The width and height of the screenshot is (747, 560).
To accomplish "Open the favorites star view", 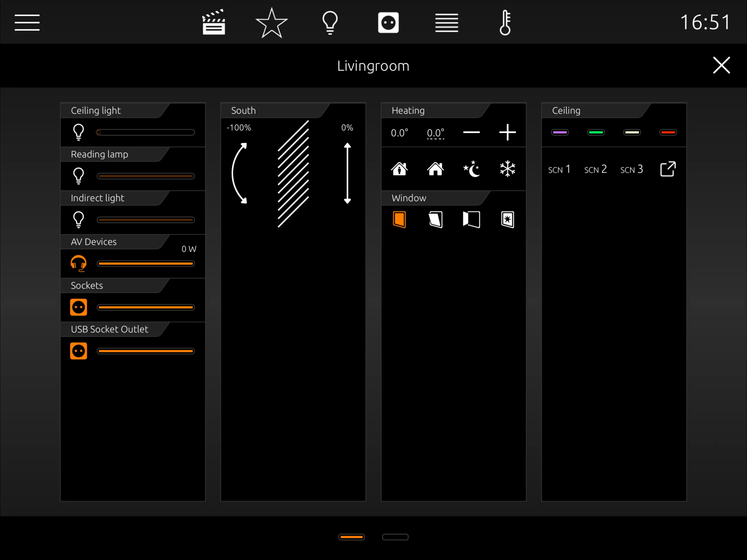I will [272, 23].
